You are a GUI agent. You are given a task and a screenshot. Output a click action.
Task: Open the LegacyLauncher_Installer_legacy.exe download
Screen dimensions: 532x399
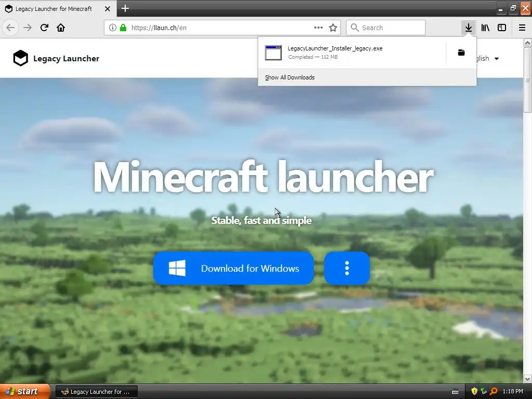(352, 52)
